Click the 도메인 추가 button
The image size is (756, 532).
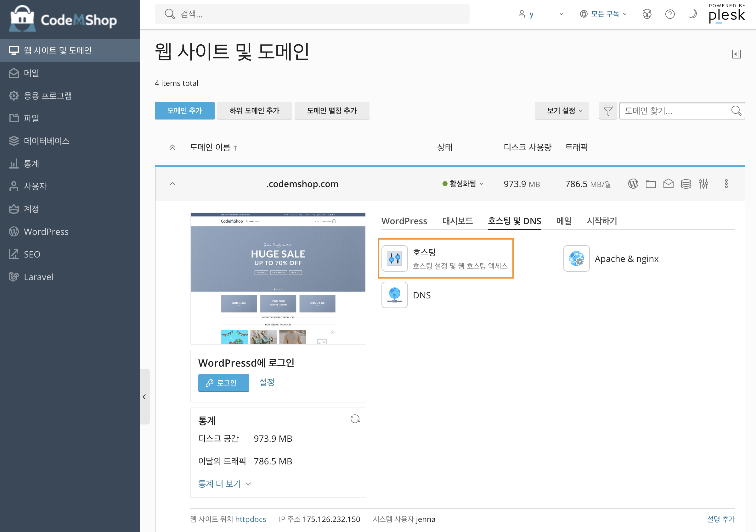click(x=184, y=111)
